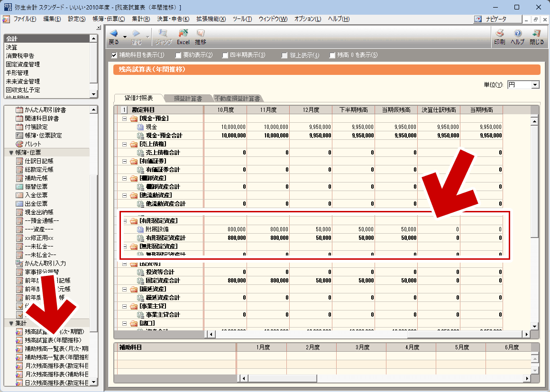The height and width of the screenshot is (392, 550).
Task: Click the main table horizontal scrollbar
Action: point(370,334)
